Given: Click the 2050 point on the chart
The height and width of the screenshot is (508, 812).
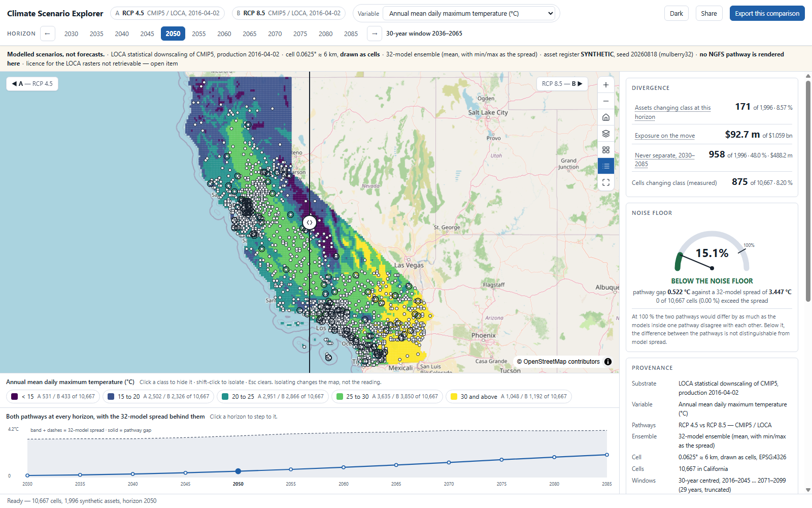Looking at the screenshot, I should pyautogui.click(x=238, y=471).
